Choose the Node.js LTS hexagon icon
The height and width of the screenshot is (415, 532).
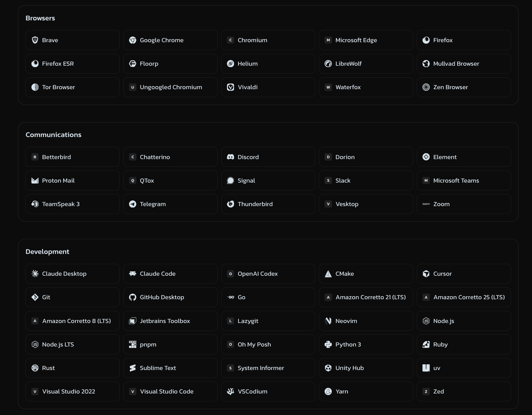point(35,345)
